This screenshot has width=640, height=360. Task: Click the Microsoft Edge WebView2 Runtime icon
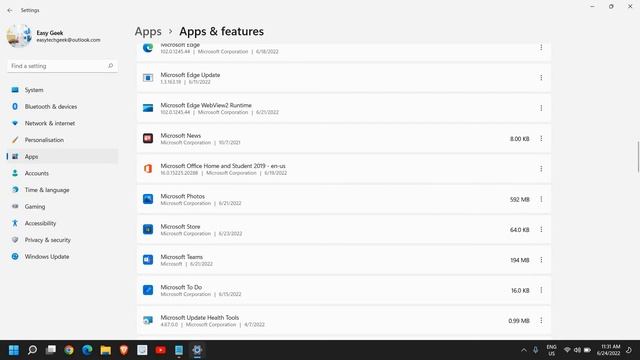point(148,108)
